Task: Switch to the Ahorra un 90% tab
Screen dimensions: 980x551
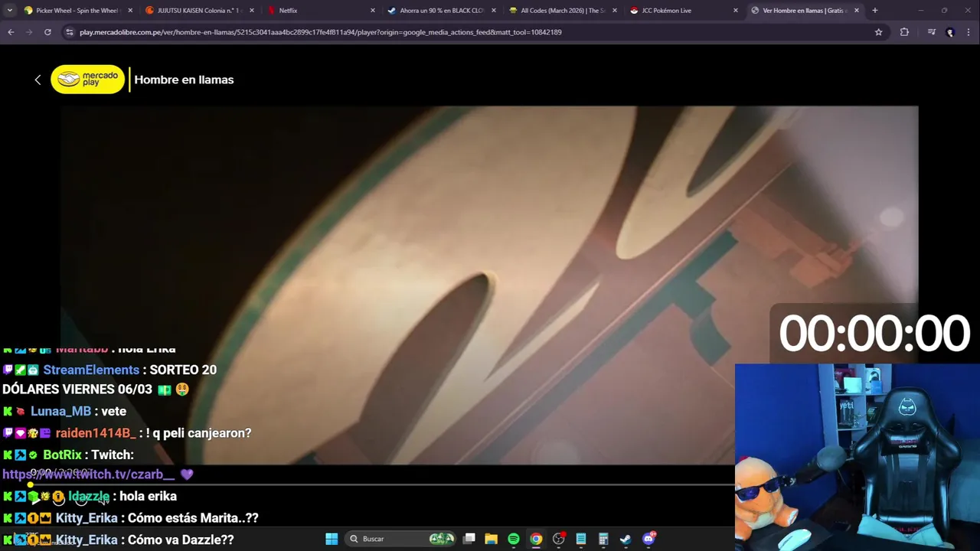Action: coord(442,11)
